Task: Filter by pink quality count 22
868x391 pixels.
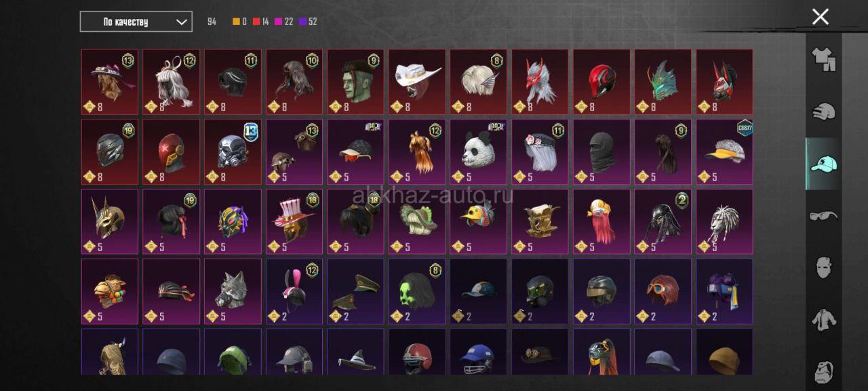Action: pos(284,22)
